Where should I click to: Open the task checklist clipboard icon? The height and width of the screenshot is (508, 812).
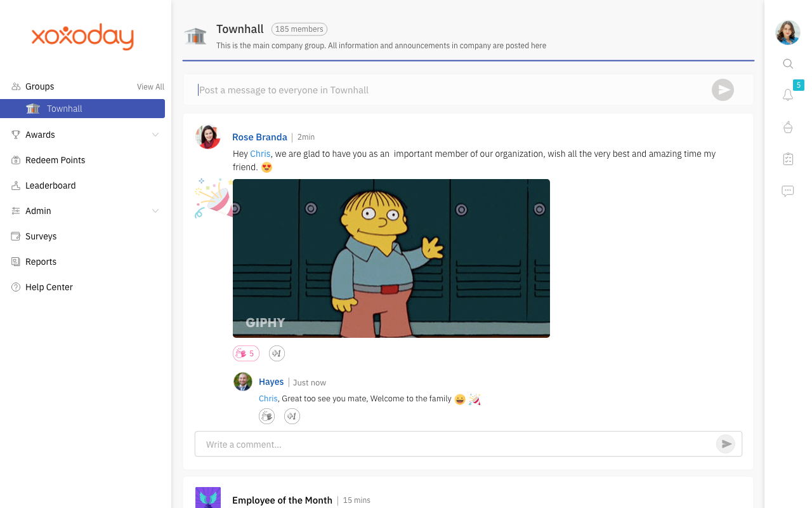pyautogui.click(x=788, y=159)
